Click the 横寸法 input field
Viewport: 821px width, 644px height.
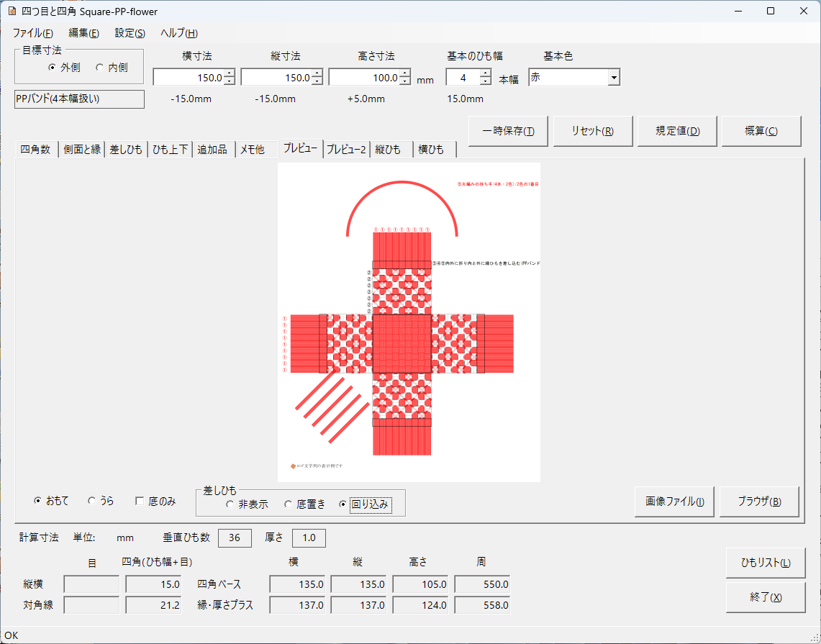pyautogui.click(x=188, y=78)
